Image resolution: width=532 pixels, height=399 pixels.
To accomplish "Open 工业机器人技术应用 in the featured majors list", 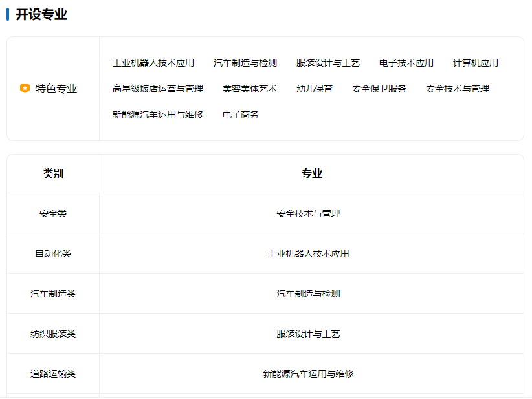I will click(153, 63).
